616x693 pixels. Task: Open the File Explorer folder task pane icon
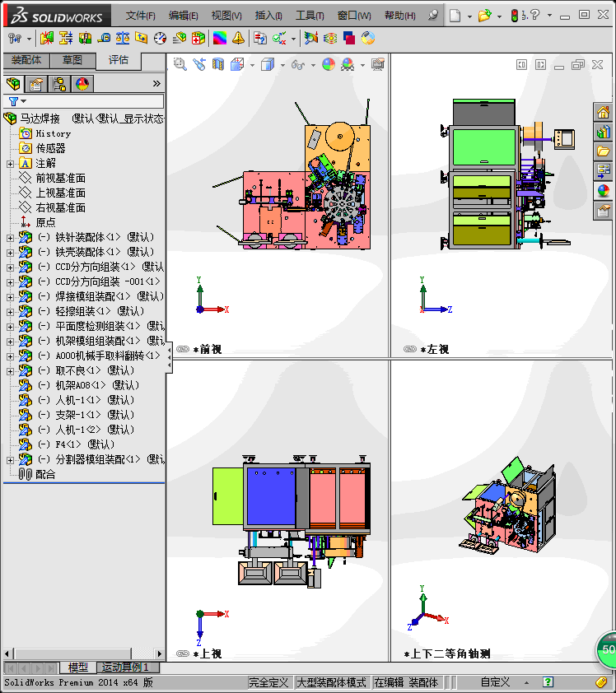(x=603, y=151)
